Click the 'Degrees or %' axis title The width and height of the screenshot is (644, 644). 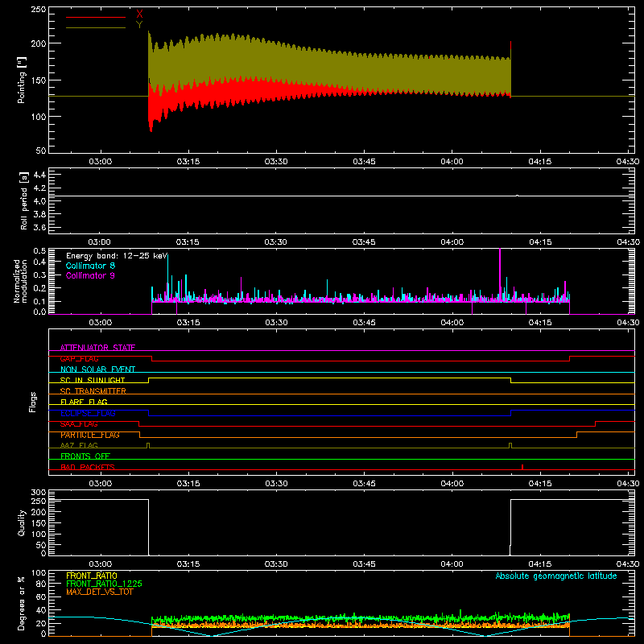(x=22, y=603)
